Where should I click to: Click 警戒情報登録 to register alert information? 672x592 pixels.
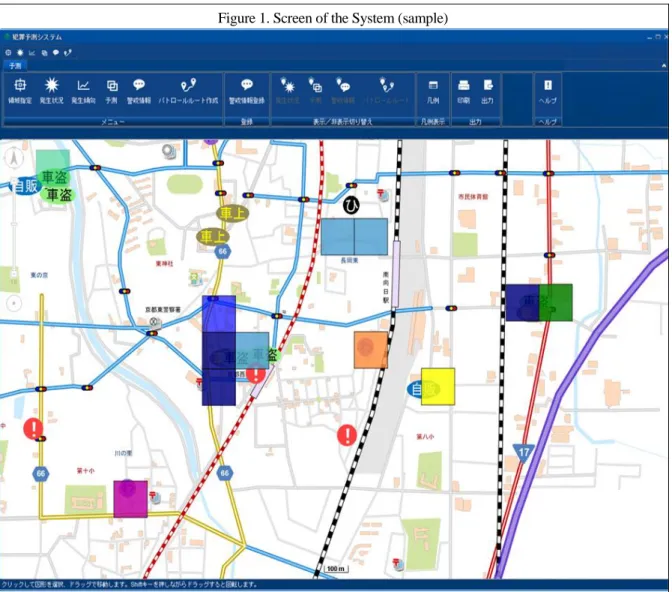point(246,91)
